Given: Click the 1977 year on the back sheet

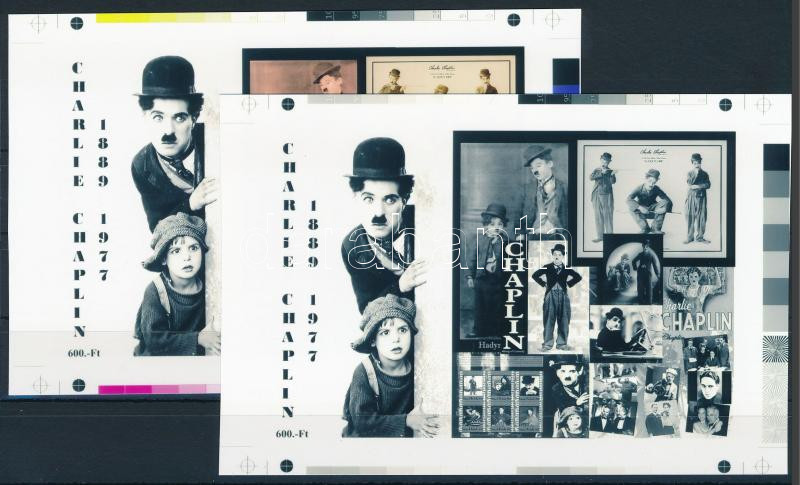Looking at the screenshot, I should [103, 247].
